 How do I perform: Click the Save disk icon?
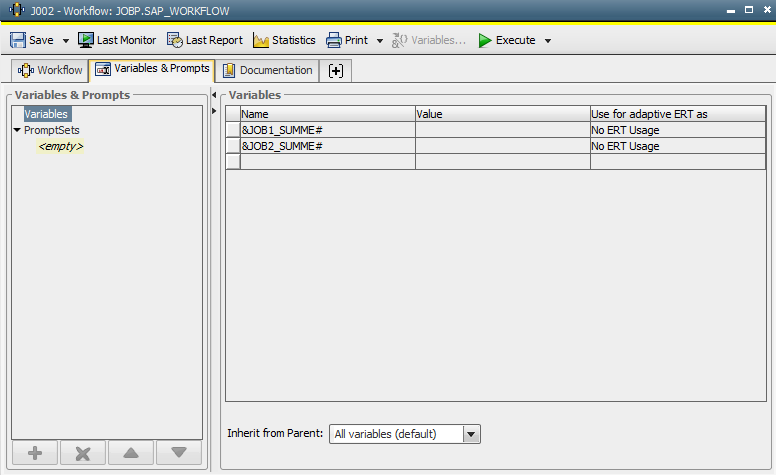(x=18, y=40)
